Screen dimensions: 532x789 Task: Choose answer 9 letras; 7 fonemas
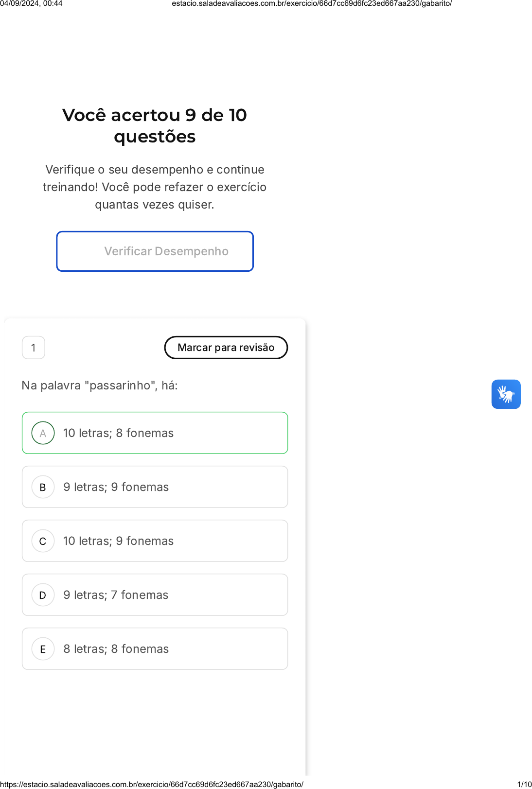(155, 595)
